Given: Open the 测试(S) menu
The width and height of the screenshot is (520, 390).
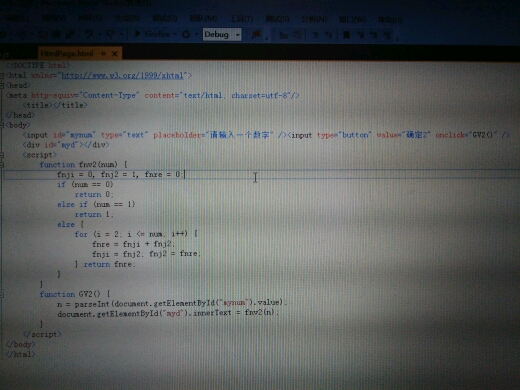Looking at the screenshot, I should [x=277, y=19].
